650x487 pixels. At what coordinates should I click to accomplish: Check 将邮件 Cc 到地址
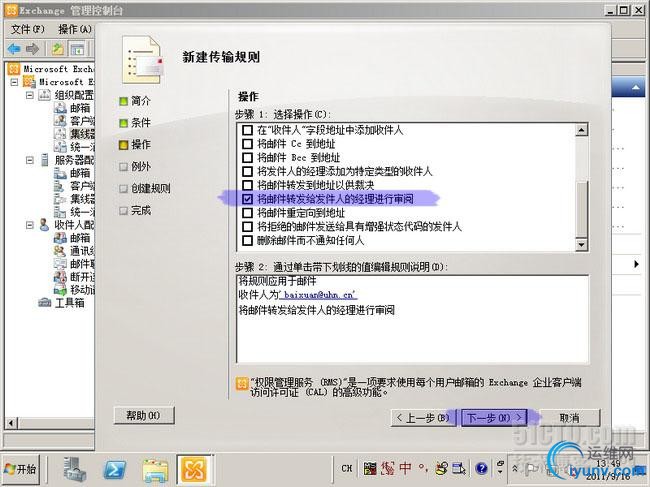click(x=247, y=144)
